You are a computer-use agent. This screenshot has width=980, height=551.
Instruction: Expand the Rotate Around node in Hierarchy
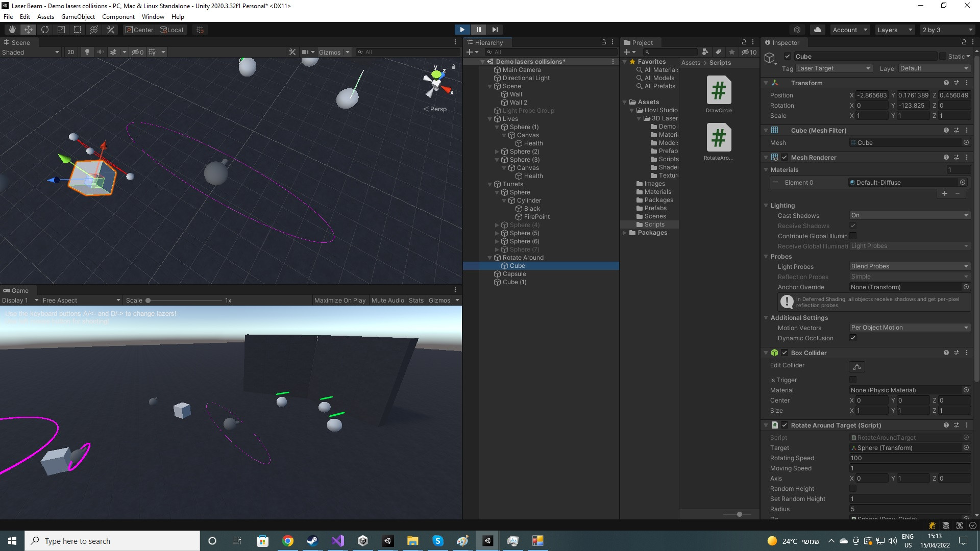[x=491, y=258]
